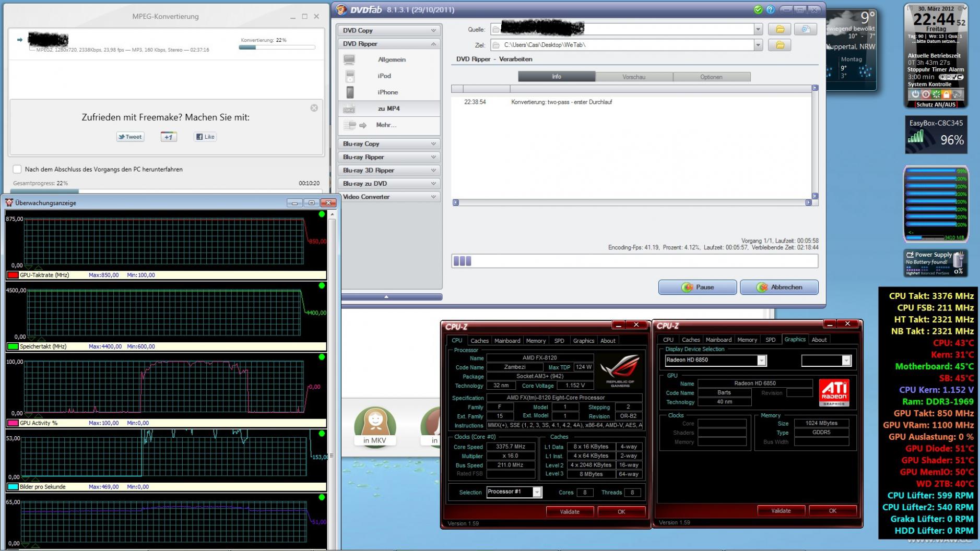Browse destination folder icon next to Ziel
The image size is (980, 551).
[780, 45]
